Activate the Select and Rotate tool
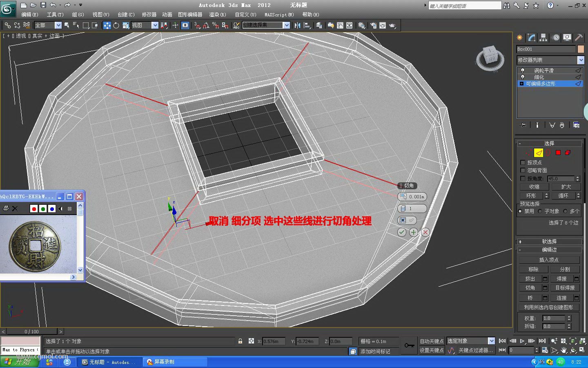This screenshot has width=588, height=368. click(x=116, y=25)
